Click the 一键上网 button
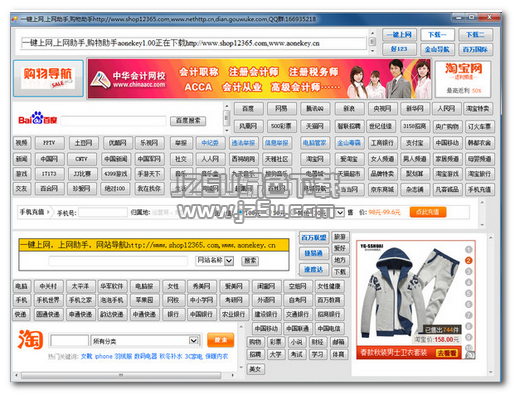This screenshot has height=393, width=513. click(399, 35)
